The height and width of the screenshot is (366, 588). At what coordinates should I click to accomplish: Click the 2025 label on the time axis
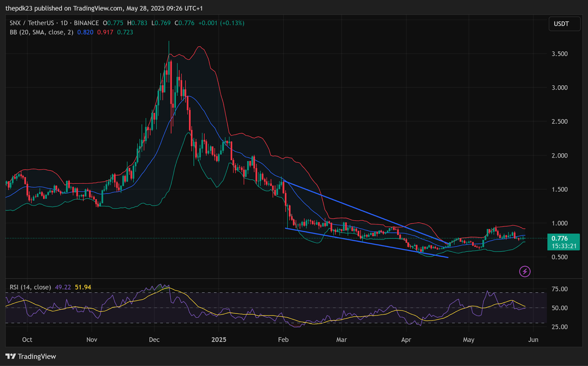(x=219, y=340)
